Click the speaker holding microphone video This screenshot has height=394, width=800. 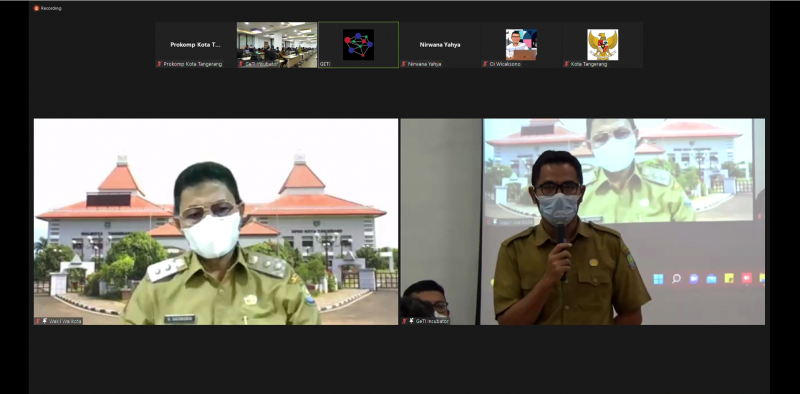[583, 221]
